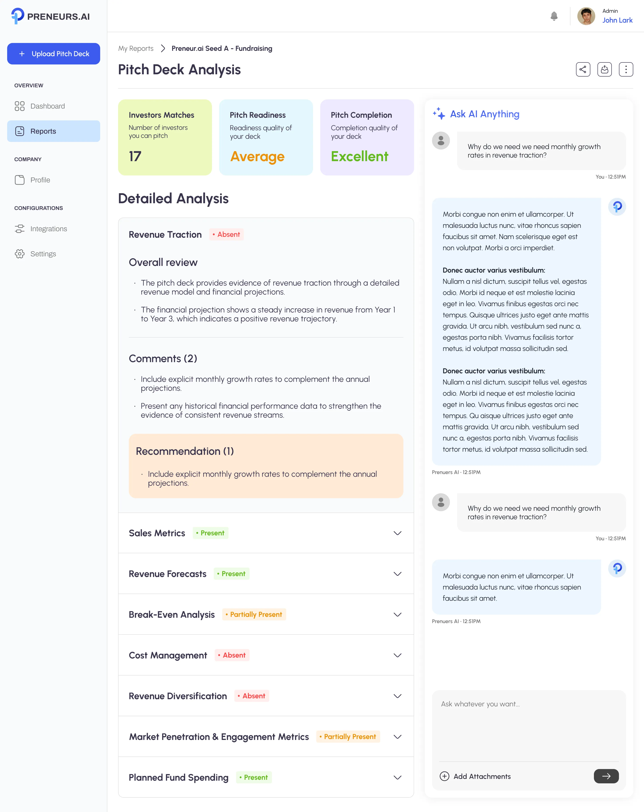The image size is (644, 812).
Task: Click the Integrations icon in the sidebar
Action: click(20, 229)
